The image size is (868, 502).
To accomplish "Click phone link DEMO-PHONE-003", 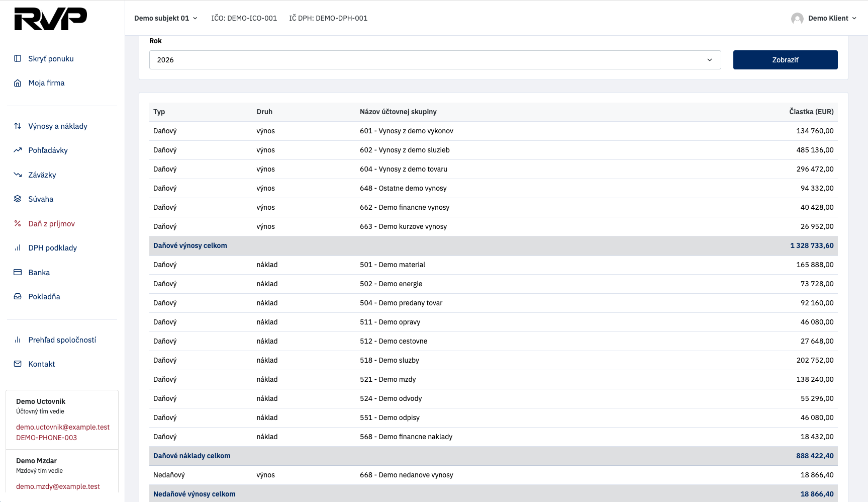I will tap(46, 438).
